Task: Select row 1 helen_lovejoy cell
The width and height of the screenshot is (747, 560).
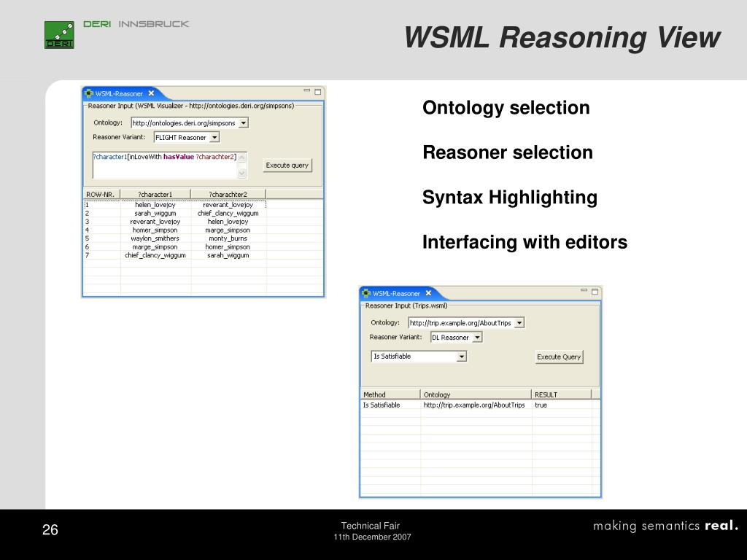Action: click(x=155, y=205)
